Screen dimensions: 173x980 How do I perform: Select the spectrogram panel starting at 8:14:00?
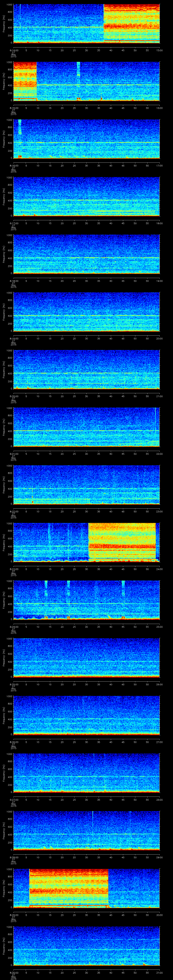tap(86, 24)
